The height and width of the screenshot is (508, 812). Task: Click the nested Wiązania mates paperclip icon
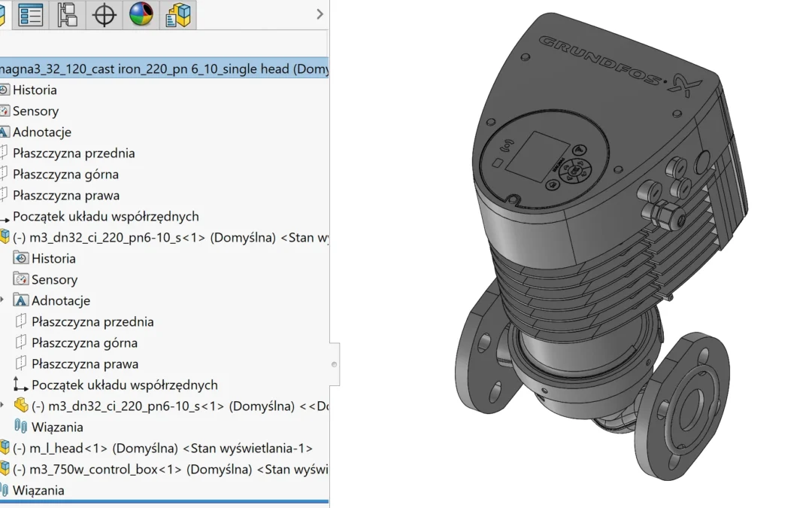[x=21, y=427]
